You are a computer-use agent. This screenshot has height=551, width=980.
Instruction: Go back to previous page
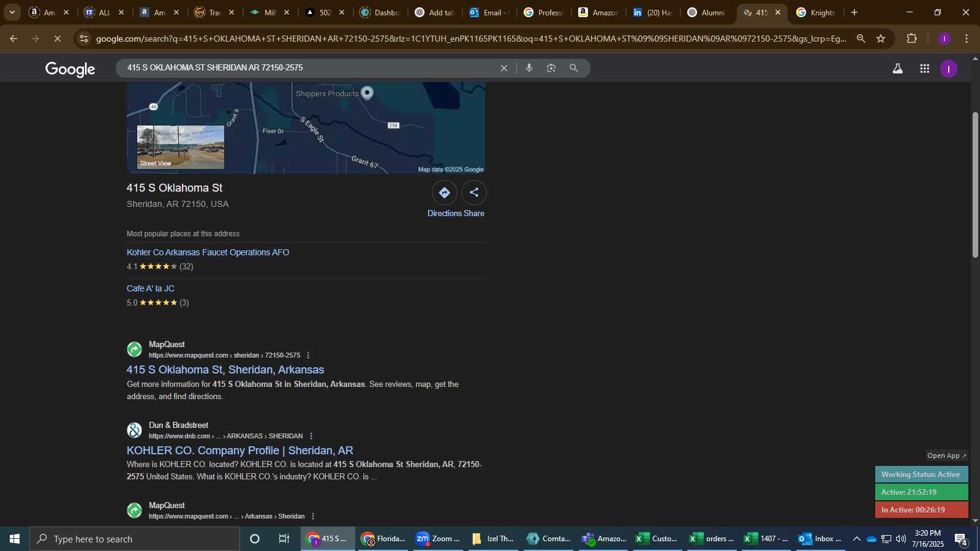pyautogui.click(x=13, y=39)
